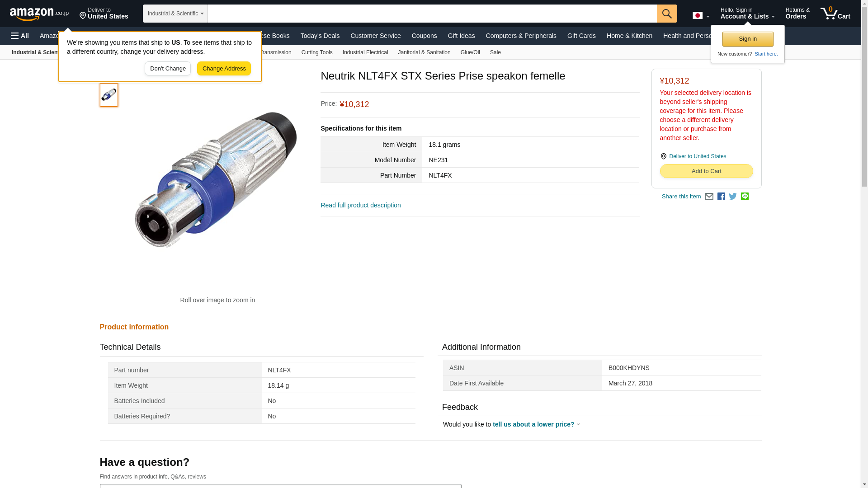This screenshot has height=488, width=868.
Task: Click the search magnifier button
Action: 667,14
